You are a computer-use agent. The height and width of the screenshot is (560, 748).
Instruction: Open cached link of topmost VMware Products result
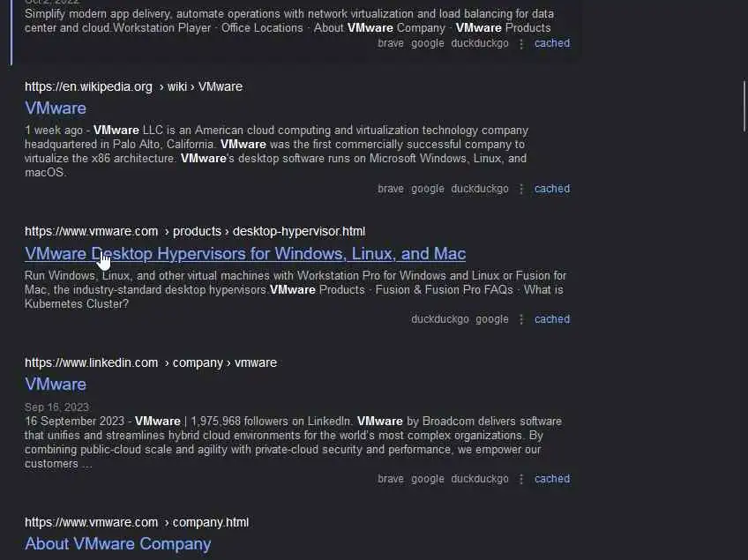coord(552,43)
